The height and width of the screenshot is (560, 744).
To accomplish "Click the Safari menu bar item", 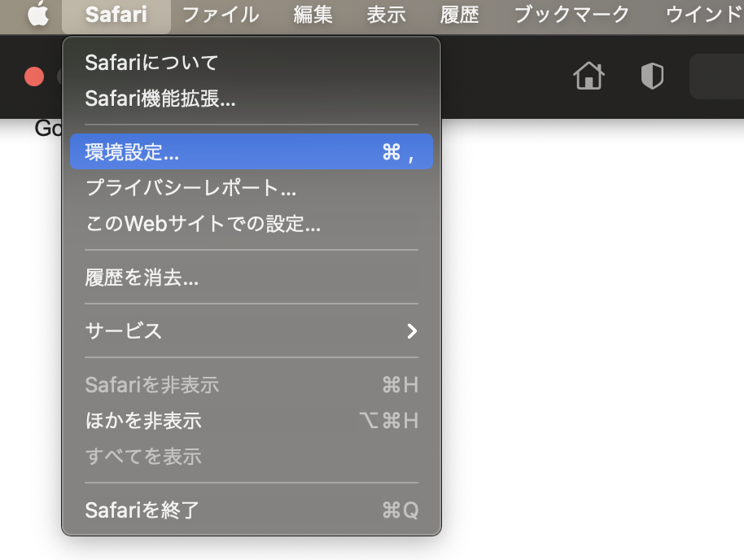I will point(116,15).
